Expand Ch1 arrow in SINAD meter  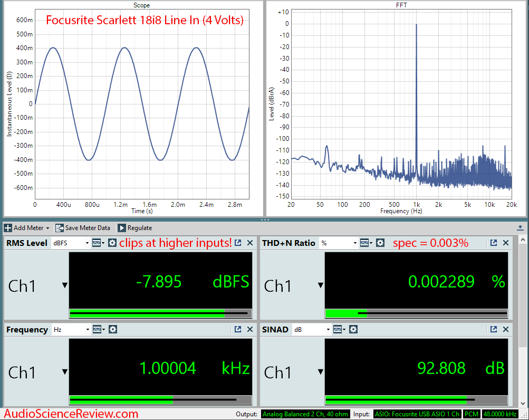point(321,371)
